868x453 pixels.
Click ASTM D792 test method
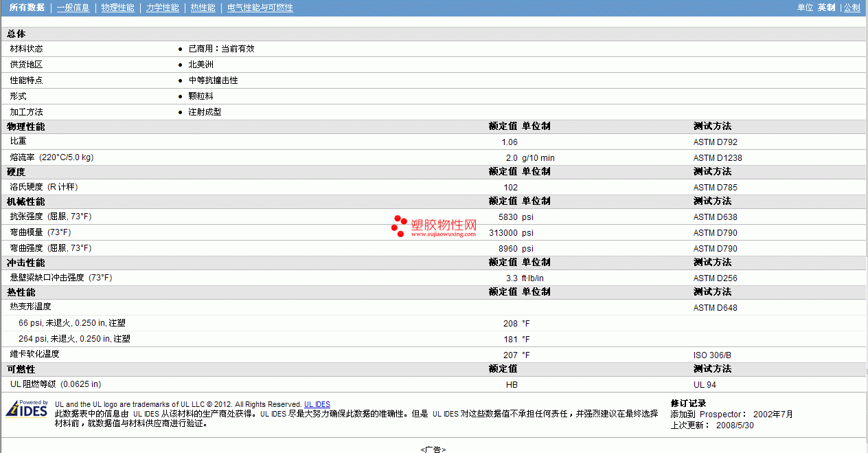716,142
